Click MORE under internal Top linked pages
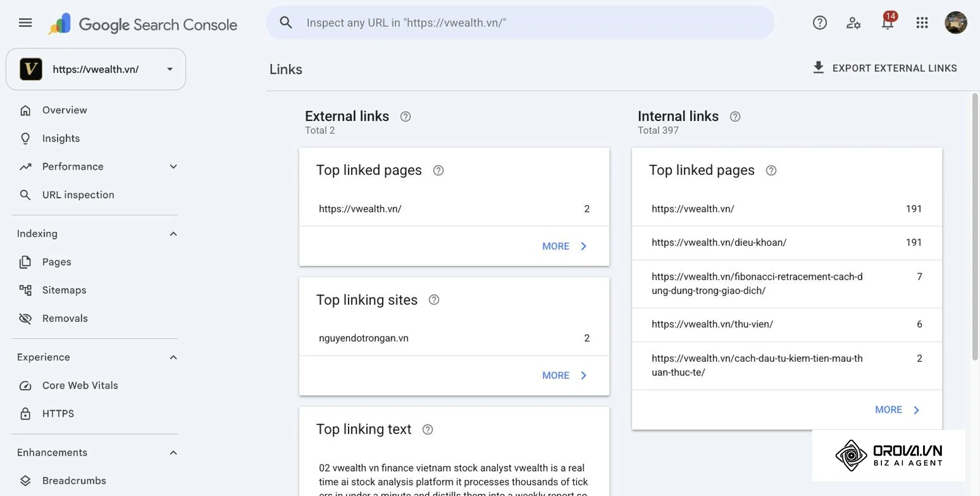Screen dimensions: 980x496 click(x=897, y=410)
